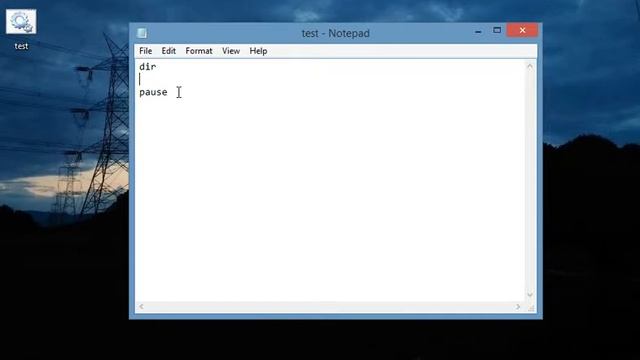
Task: Open the Format menu
Action: click(x=199, y=51)
